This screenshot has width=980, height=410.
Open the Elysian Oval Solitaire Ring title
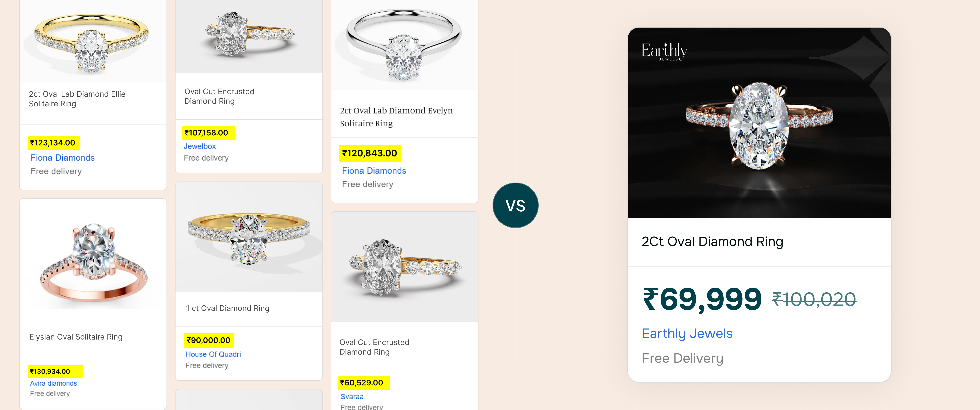tap(76, 337)
